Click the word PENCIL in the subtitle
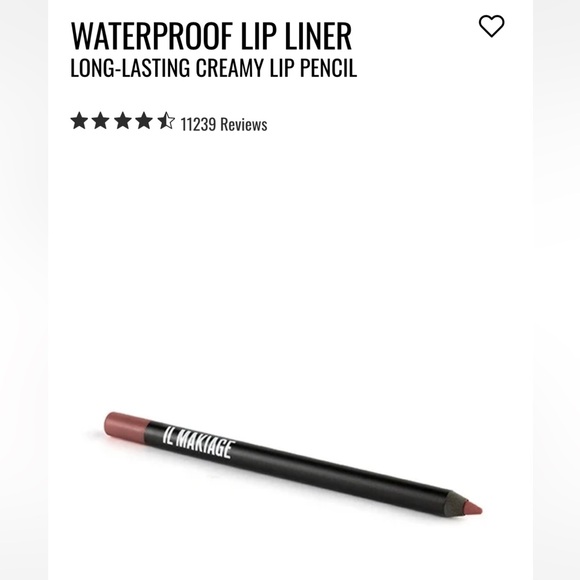 click(x=328, y=68)
